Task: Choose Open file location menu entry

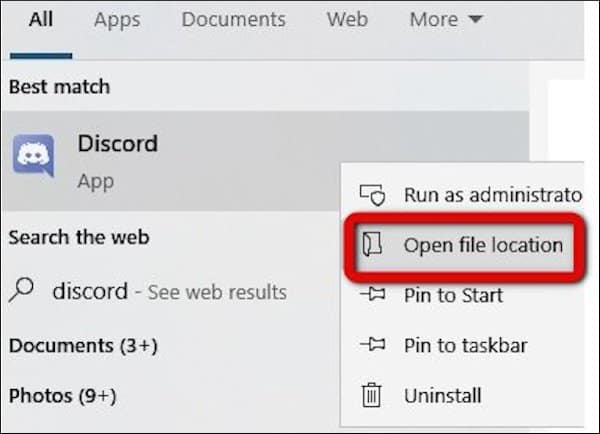Action: pos(464,245)
